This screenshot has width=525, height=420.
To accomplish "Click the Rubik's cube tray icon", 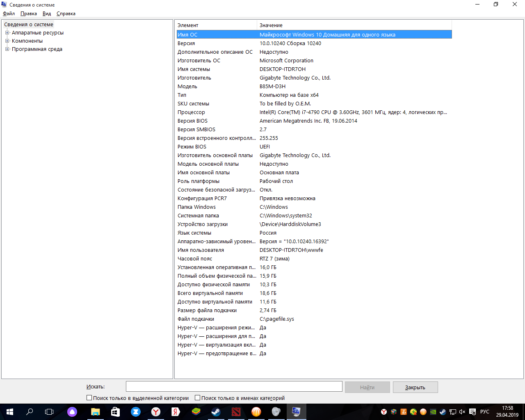I will [x=394, y=412].
